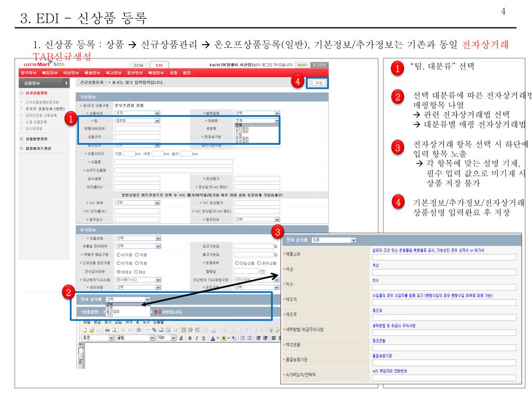Viewport: 532px width, 399px height.
Task: Open 소셜 상품등록 sidebar link
Action: tap(36, 122)
